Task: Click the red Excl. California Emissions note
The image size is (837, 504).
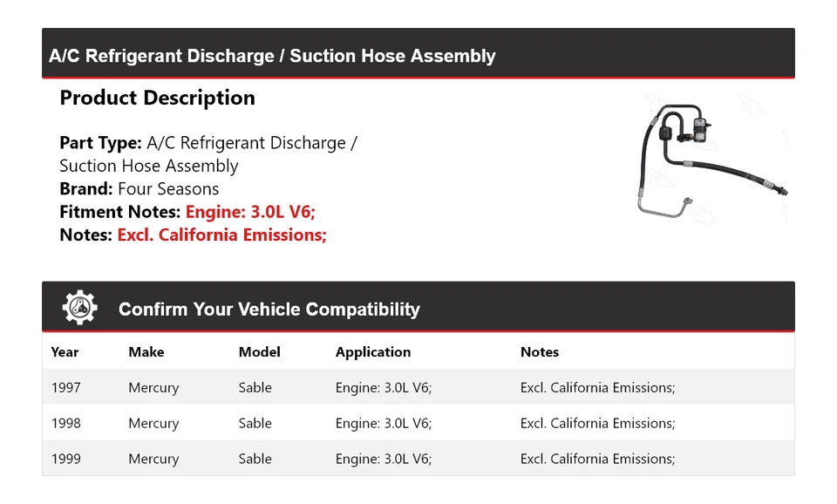Action: 221,235
